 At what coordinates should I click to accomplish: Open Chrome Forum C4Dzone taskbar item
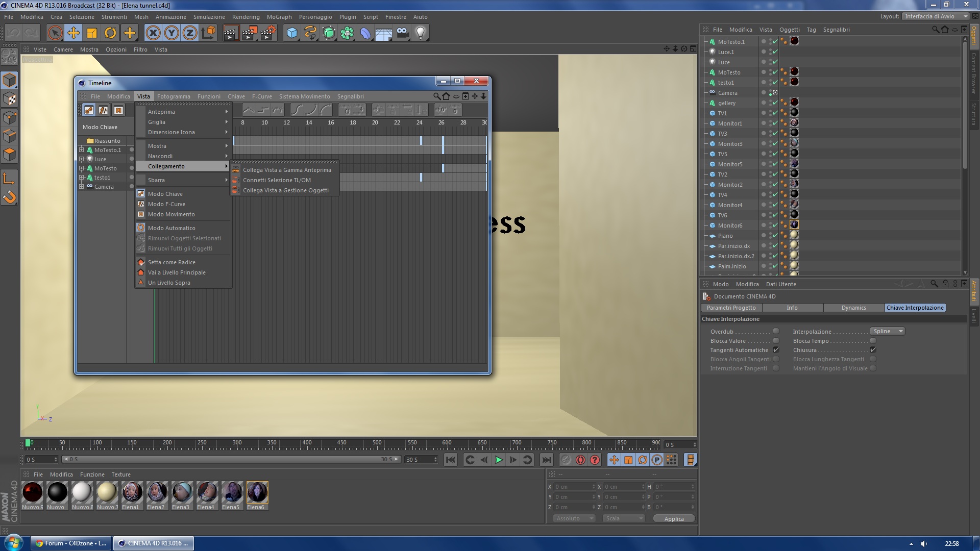(x=71, y=543)
